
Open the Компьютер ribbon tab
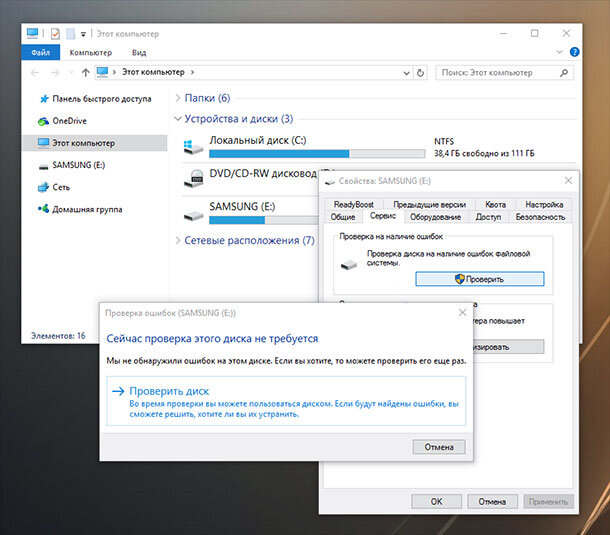point(91,53)
